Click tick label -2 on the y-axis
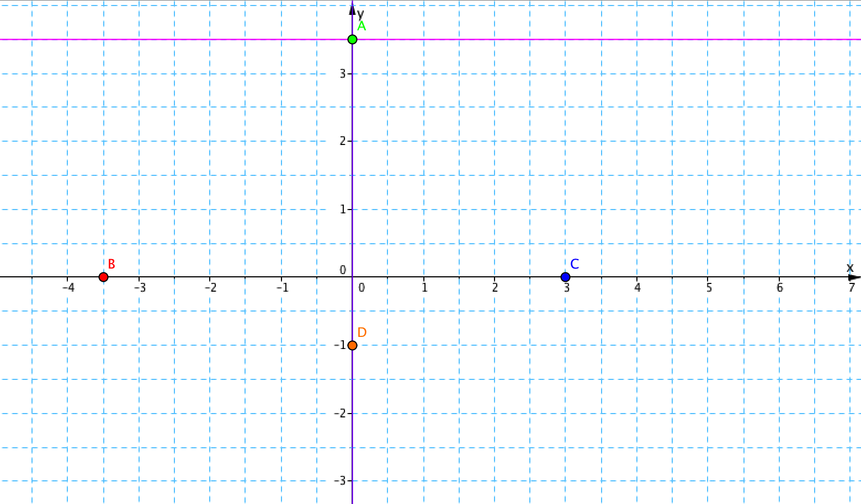The width and height of the screenshot is (861, 504). 341,414
